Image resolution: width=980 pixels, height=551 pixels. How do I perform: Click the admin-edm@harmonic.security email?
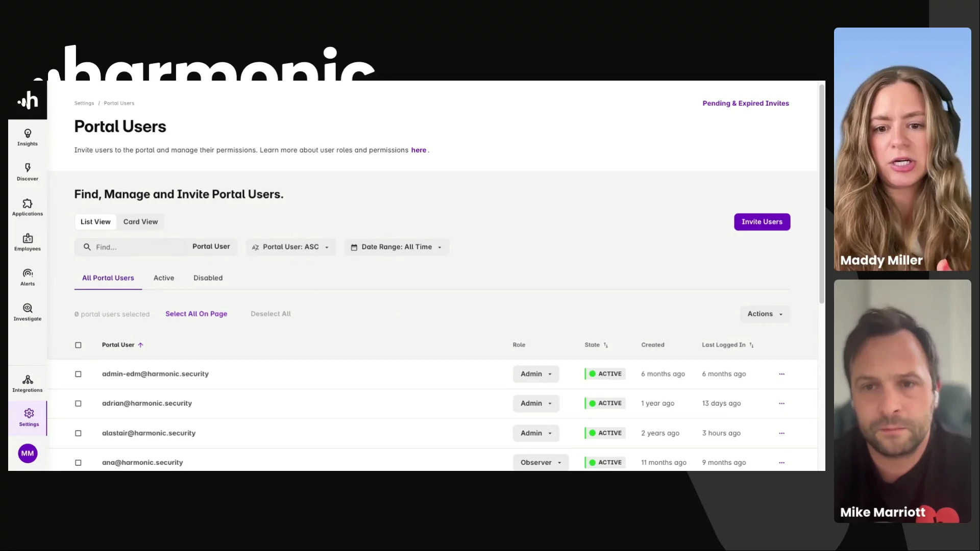pyautogui.click(x=155, y=374)
